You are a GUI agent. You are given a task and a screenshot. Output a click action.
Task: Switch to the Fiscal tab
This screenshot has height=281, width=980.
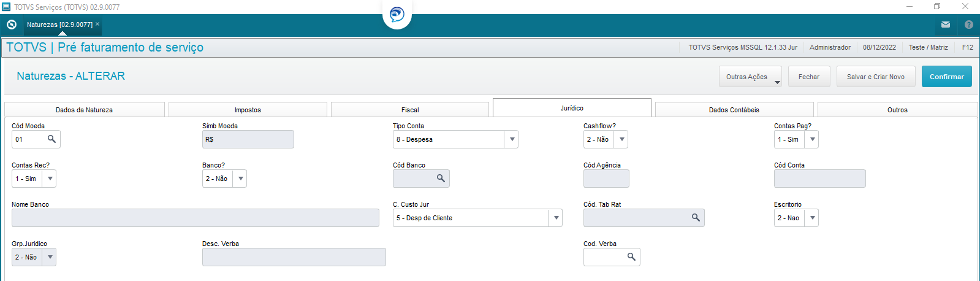[x=410, y=110]
